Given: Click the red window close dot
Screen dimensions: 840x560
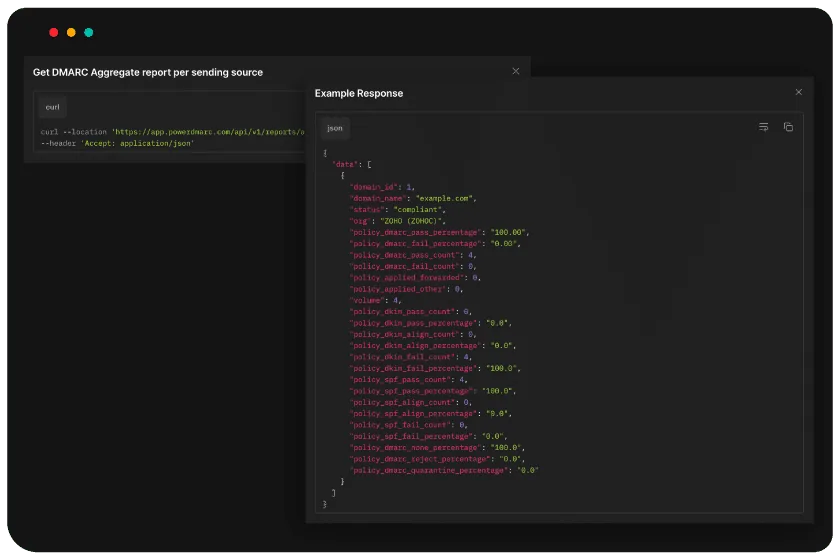Looking at the screenshot, I should pos(54,33).
